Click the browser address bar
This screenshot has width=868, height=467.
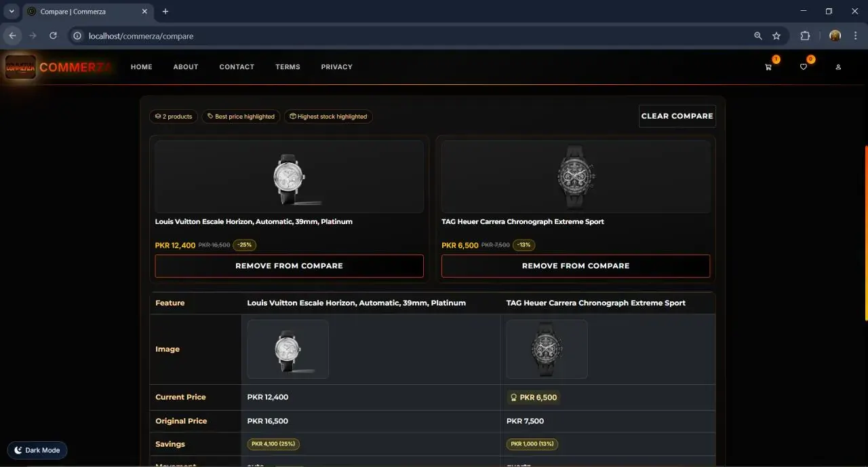407,36
